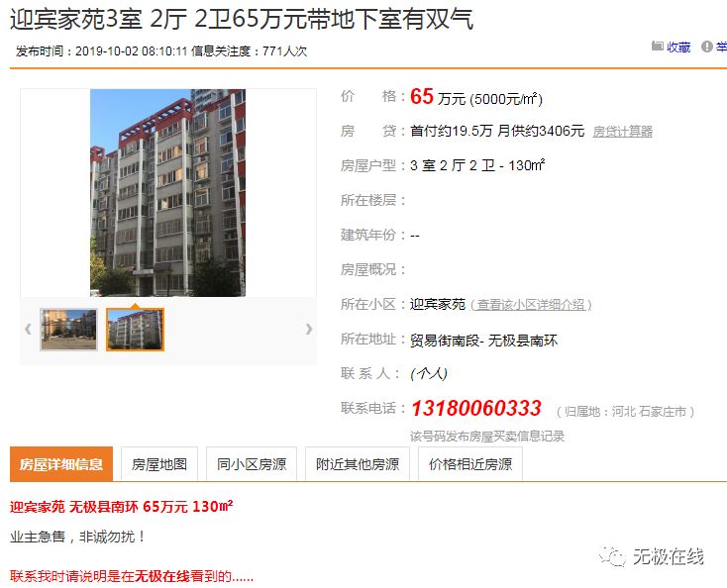Click the 迎宾家苑 community name
Viewport: 727px width, 588px height.
(x=438, y=304)
